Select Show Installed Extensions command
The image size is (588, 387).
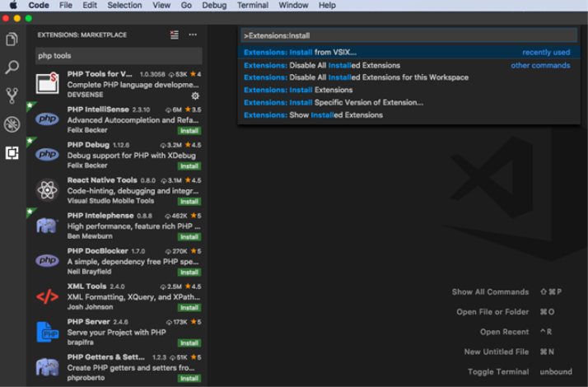click(x=408, y=115)
